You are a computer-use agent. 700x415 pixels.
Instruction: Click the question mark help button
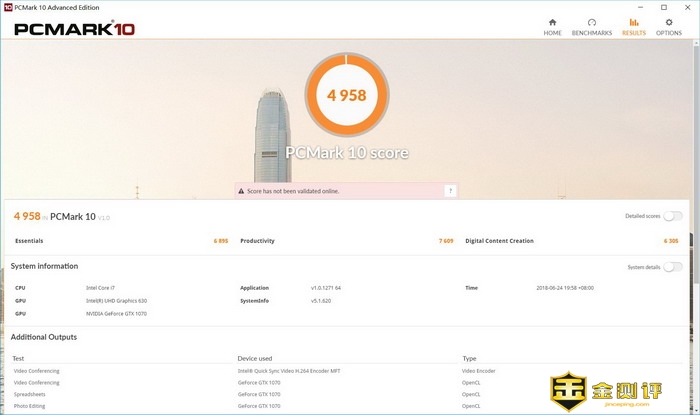tap(452, 190)
